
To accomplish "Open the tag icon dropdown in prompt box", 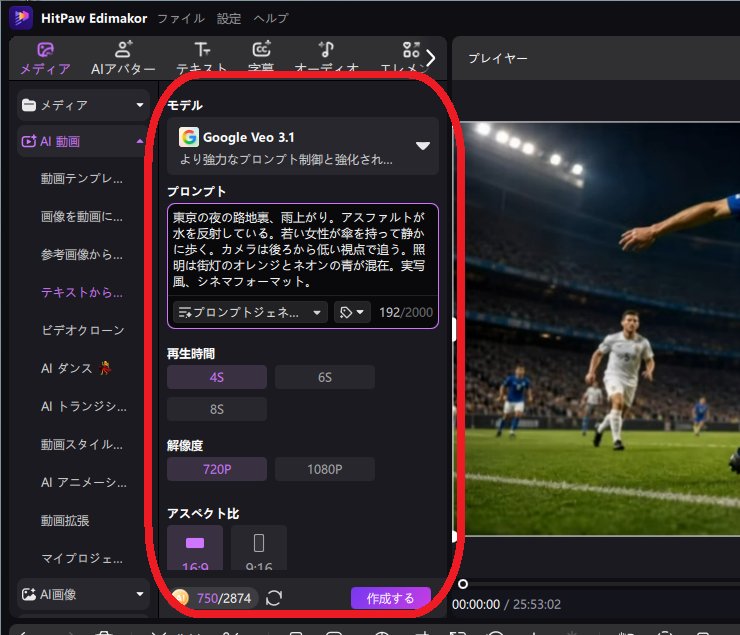I will (352, 312).
